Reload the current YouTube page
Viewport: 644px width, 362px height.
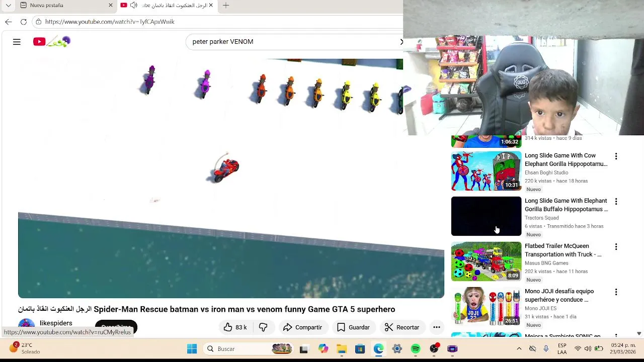[24, 22]
